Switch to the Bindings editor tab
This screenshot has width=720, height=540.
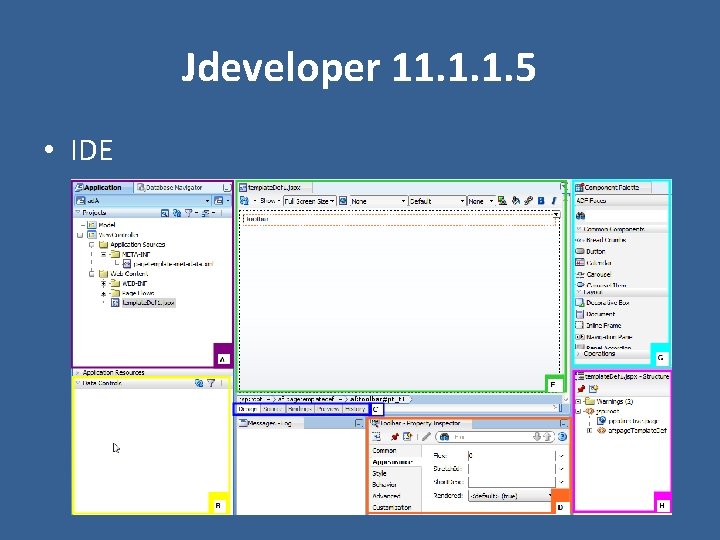click(x=300, y=409)
